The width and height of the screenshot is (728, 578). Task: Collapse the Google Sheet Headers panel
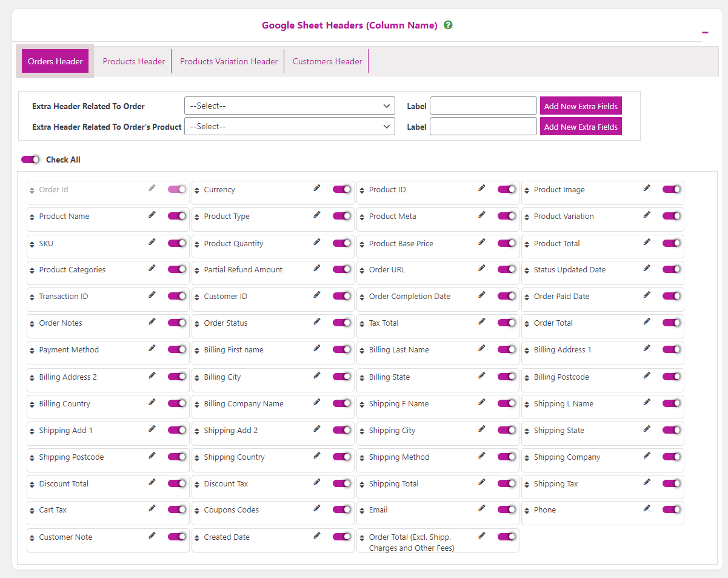[705, 32]
